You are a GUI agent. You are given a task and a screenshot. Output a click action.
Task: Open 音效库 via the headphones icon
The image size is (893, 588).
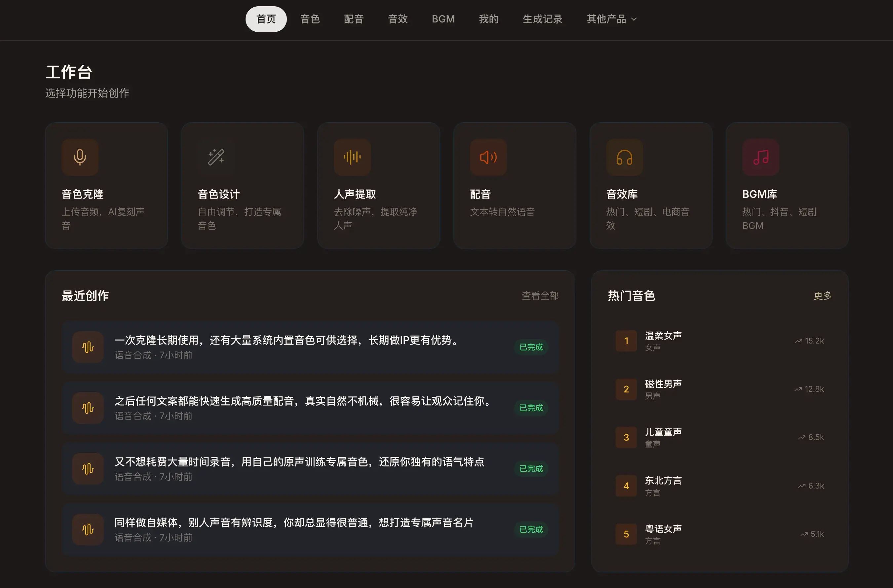click(x=625, y=158)
